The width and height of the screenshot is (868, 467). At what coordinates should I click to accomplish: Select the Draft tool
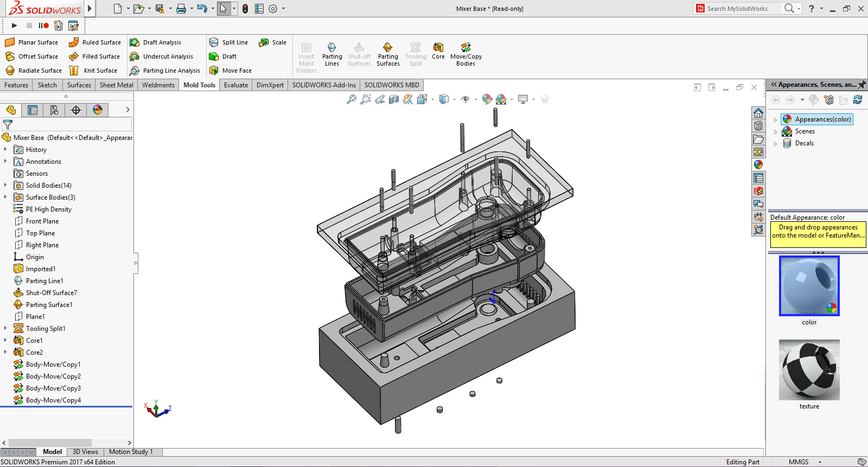click(x=223, y=56)
